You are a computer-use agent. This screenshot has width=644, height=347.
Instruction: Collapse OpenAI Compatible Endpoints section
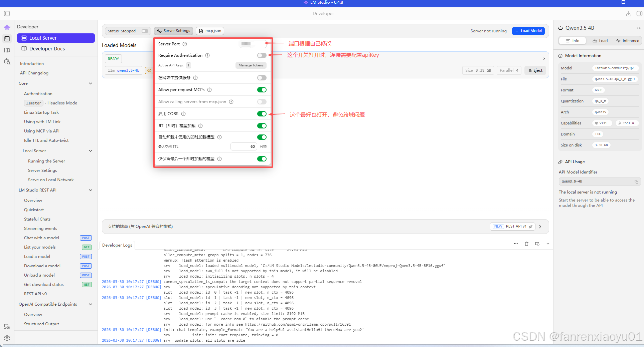pos(91,304)
